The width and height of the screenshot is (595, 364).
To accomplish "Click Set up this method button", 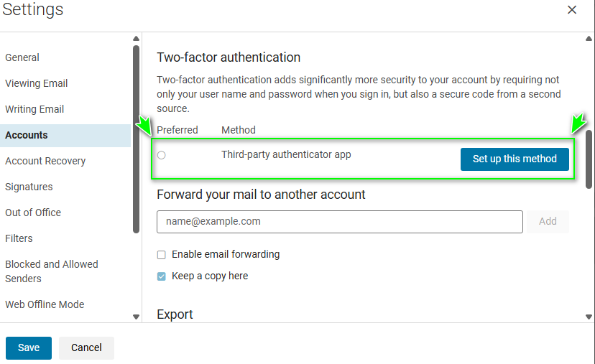I will [x=515, y=159].
